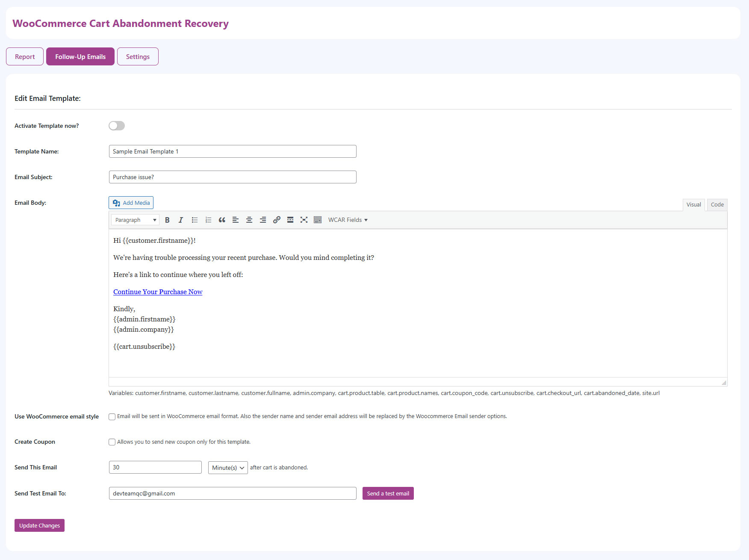Toggle the toolbar kitchen sink icon
This screenshot has width=749, height=560.
[x=318, y=220]
